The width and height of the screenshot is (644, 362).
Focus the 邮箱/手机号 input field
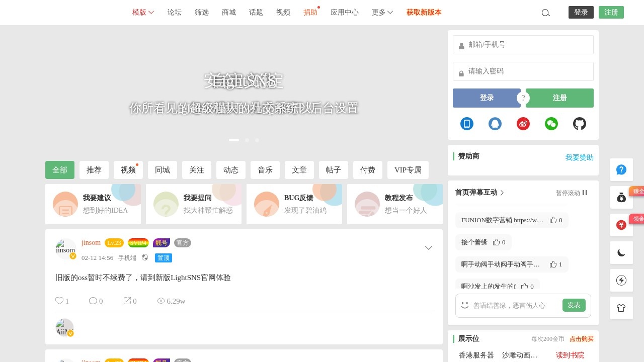click(x=528, y=45)
